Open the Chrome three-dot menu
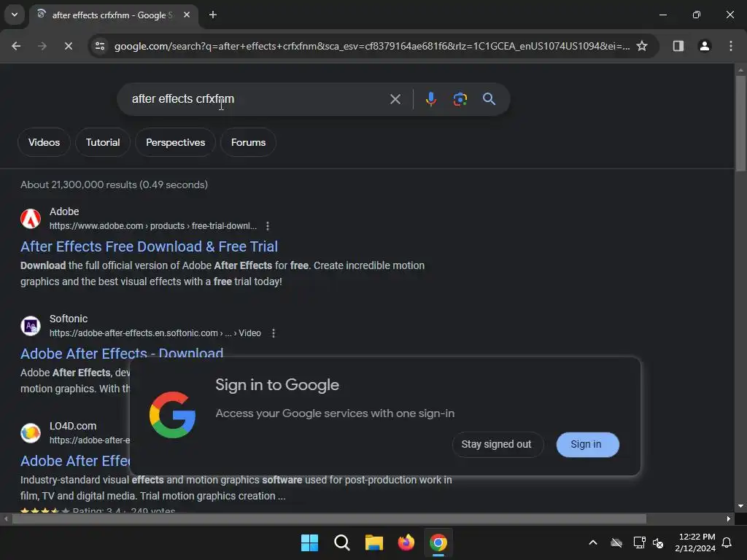 coord(731,46)
